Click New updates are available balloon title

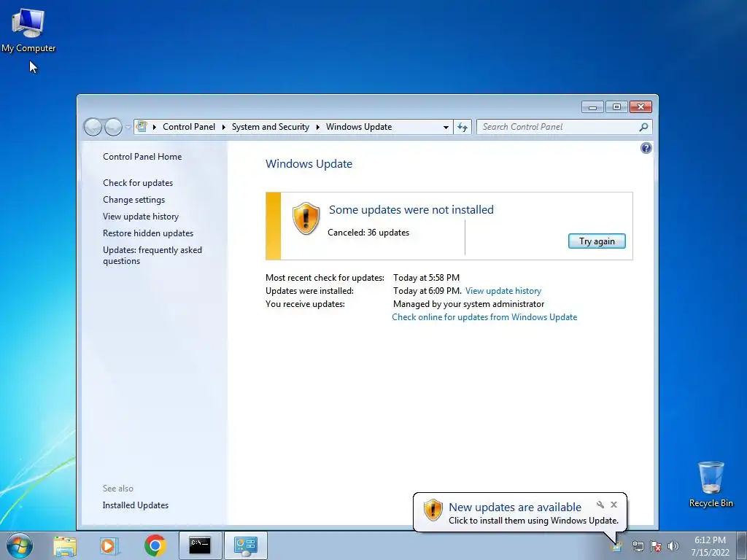tap(515, 507)
